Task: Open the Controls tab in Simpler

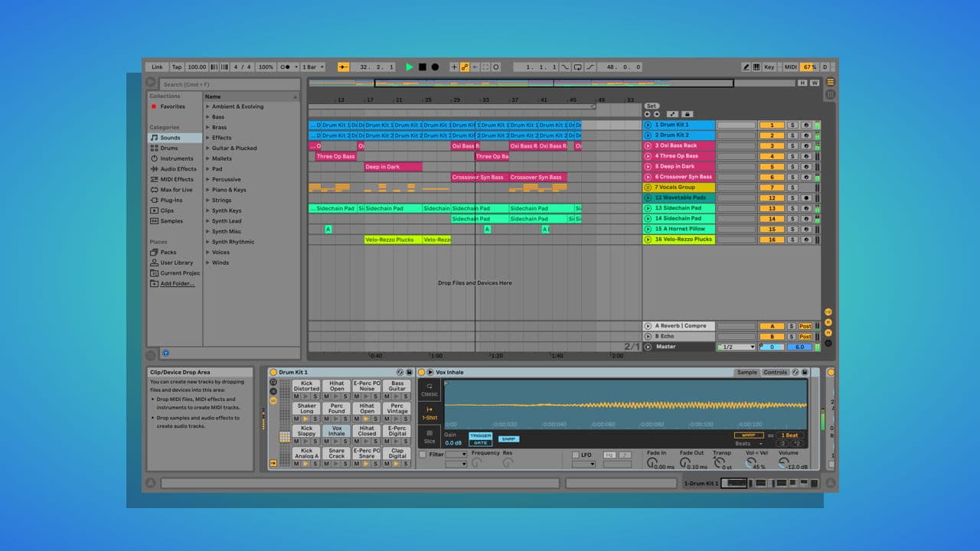Action: (x=776, y=372)
